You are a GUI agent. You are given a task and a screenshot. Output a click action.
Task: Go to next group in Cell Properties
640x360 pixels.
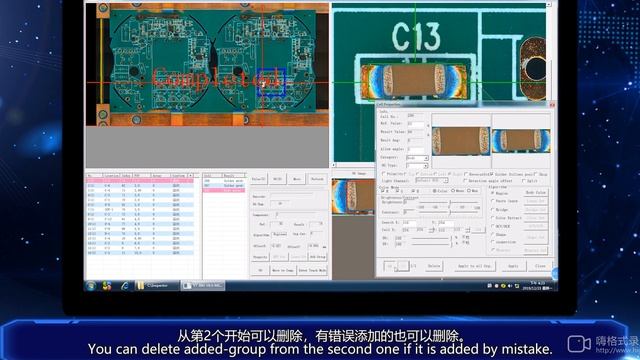403,266
